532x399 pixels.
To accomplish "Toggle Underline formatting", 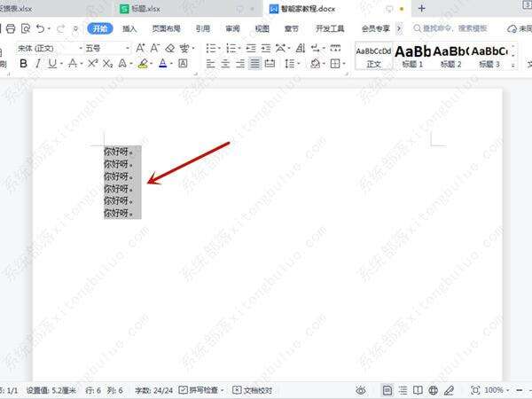I will coord(52,64).
